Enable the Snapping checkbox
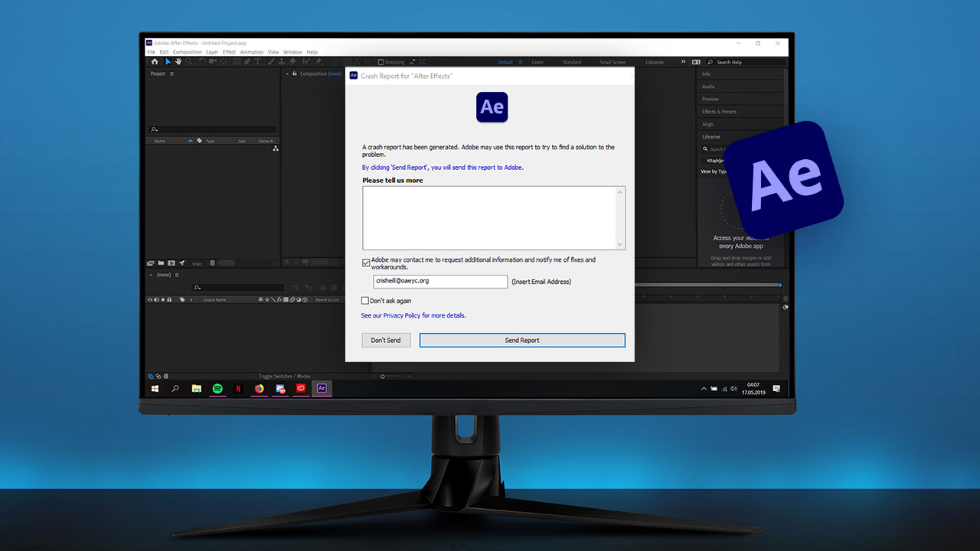This screenshot has width=980, height=551. coord(381,62)
